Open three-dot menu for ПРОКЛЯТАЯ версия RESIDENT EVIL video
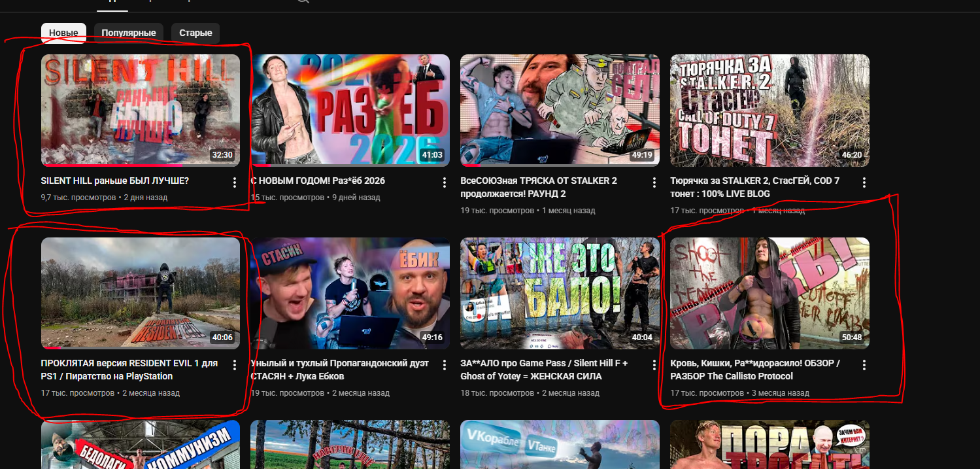980x469 pixels. point(235,365)
